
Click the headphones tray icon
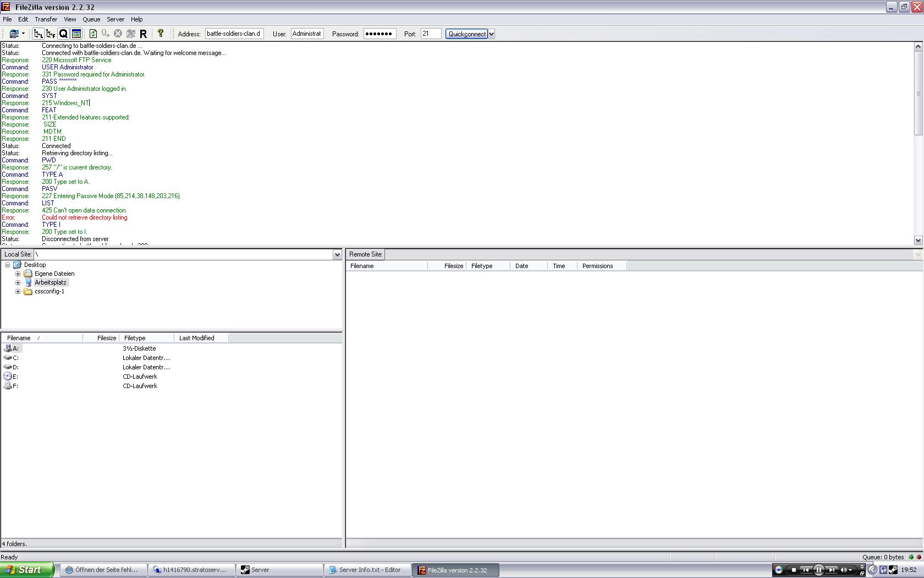[883, 570]
